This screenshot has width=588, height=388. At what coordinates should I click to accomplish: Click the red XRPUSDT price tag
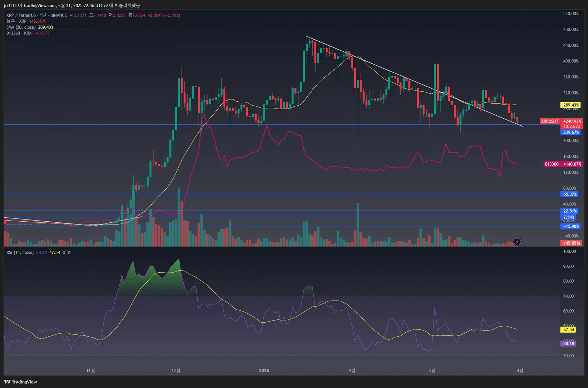click(550, 121)
